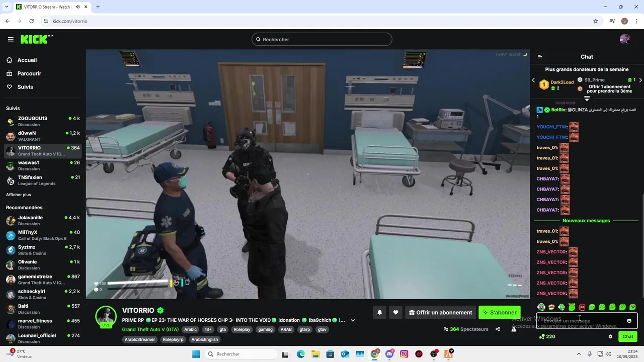Open recommended channel marvel_fitness
The image size is (644, 362).
43,324
